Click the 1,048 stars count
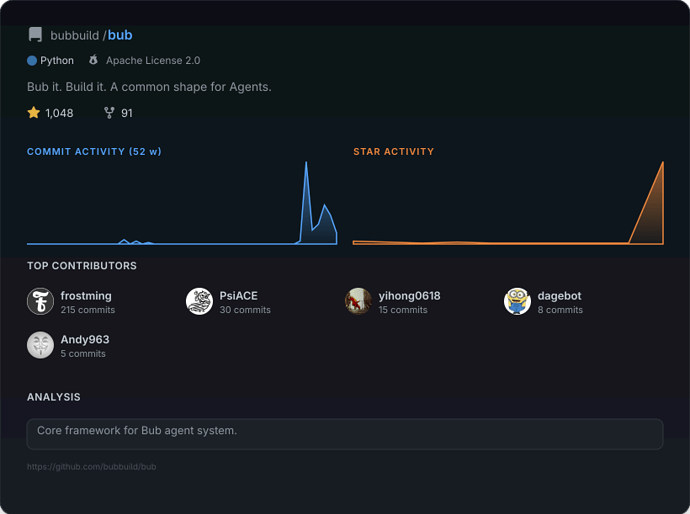The width and height of the screenshot is (690, 514). [59, 113]
